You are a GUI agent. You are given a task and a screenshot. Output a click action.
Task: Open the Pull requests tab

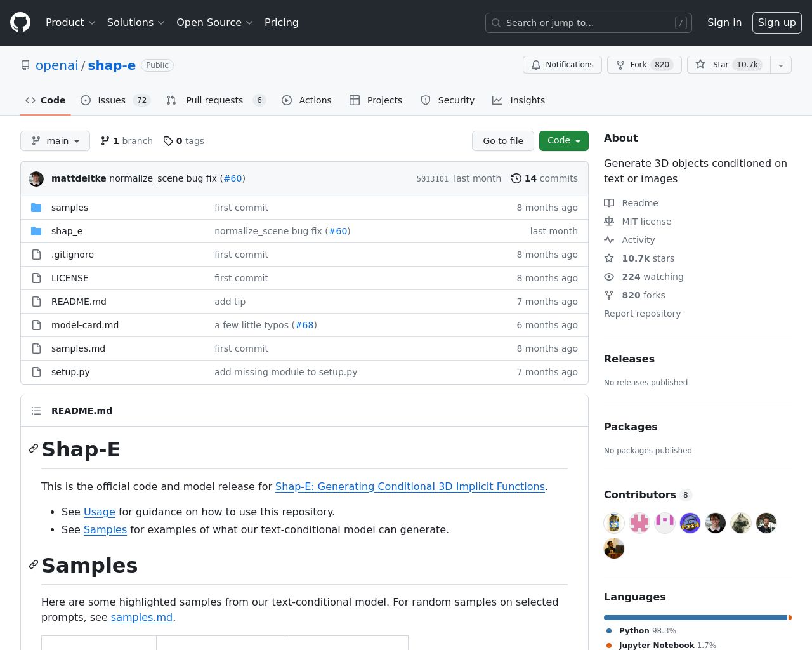tap(214, 100)
